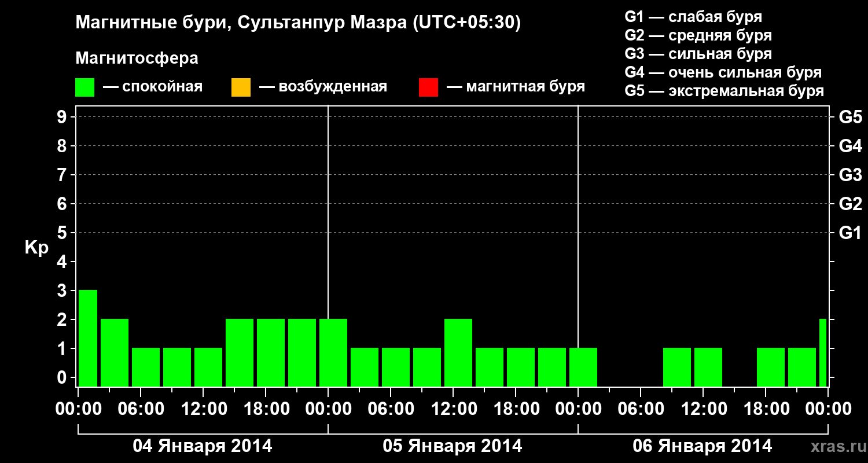868x463 pixels.
Task: Click the orange 'возбужденная' legend swatch
Action: click(241, 87)
